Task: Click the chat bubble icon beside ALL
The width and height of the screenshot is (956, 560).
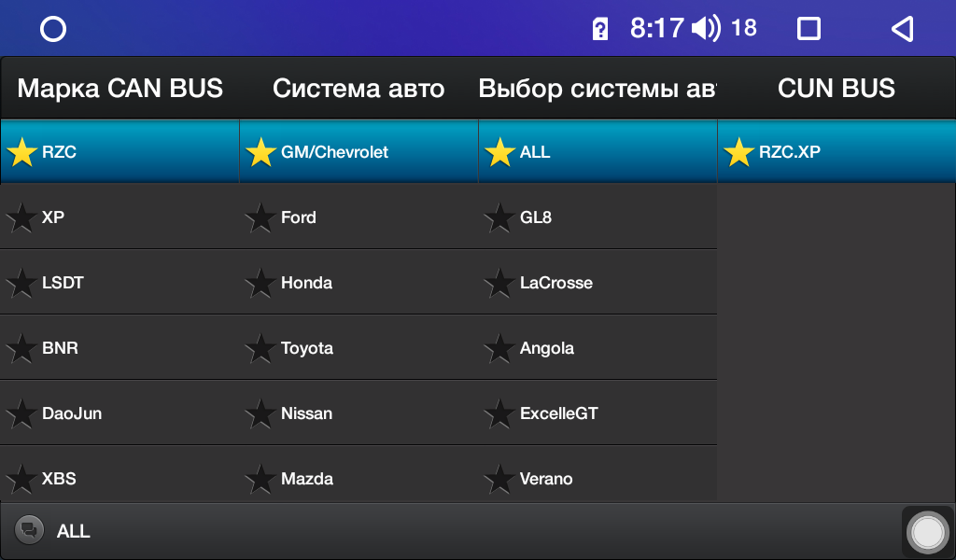Action: pos(29,529)
